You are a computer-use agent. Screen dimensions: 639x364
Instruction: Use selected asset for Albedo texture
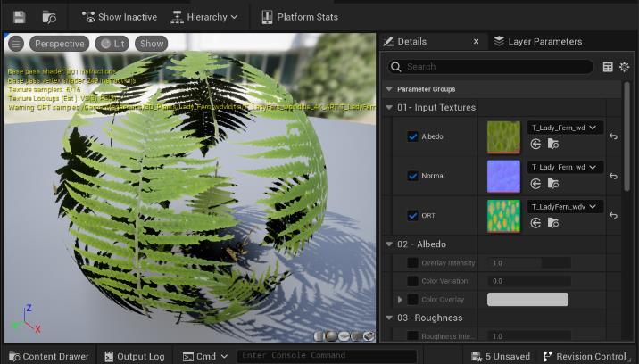tap(535, 144)
